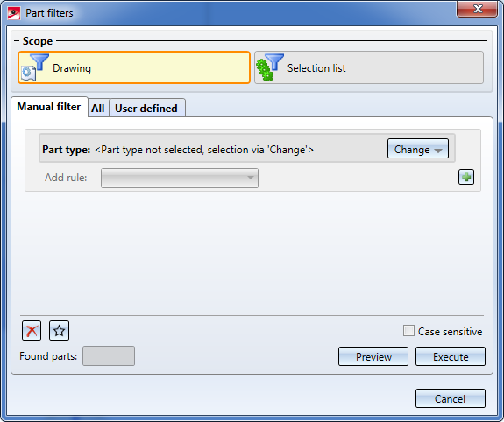Image resolution: width=504 pixels, height=422 pixels.
Task: Select the Drawing scope filter button
Action: click(134, 67)
